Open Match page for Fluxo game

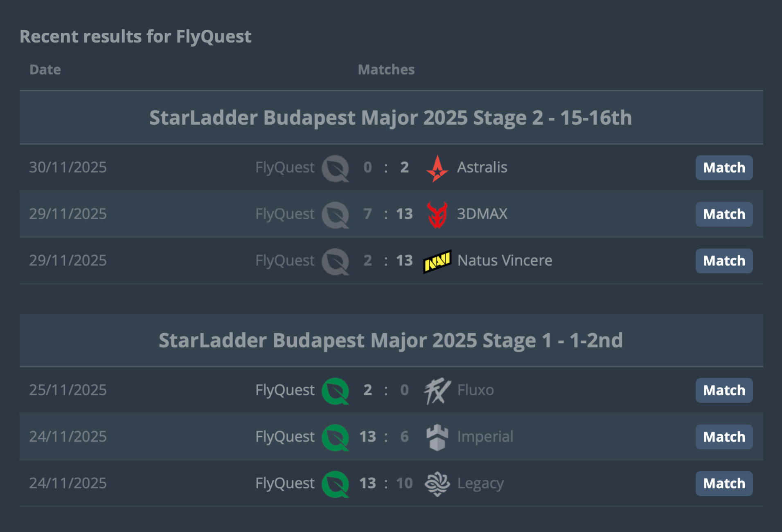723,391
